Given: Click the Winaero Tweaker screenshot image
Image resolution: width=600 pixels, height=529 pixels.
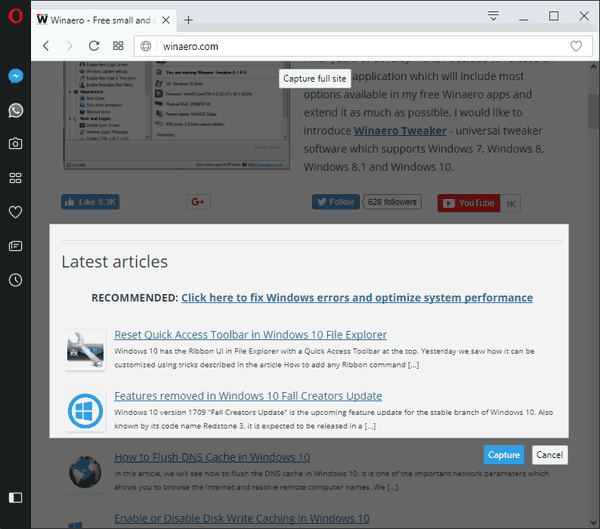Looking at the screenshot, I should (176, 115).
